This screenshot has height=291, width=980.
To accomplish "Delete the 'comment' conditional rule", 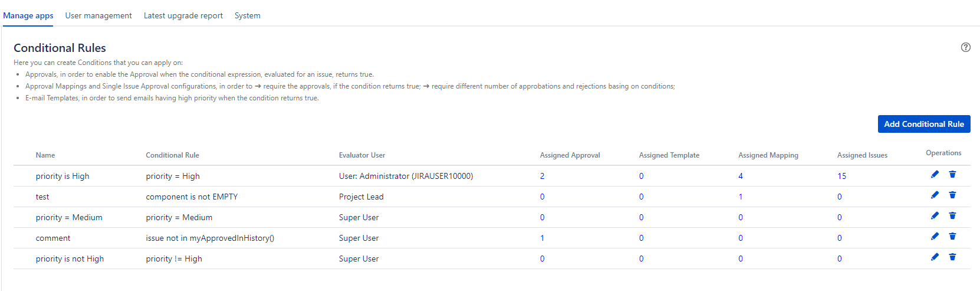I will tap(952, 236).
